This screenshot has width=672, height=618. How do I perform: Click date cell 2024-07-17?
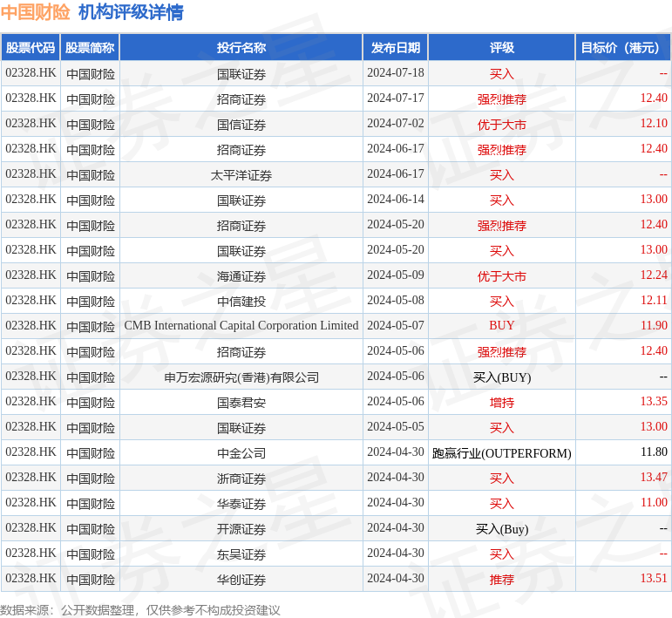pos(396,98)
